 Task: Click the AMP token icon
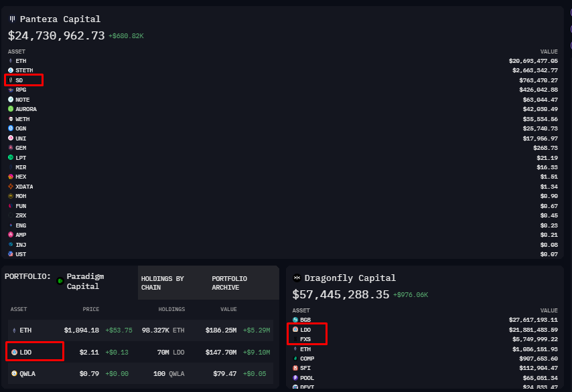coord(11,235)
